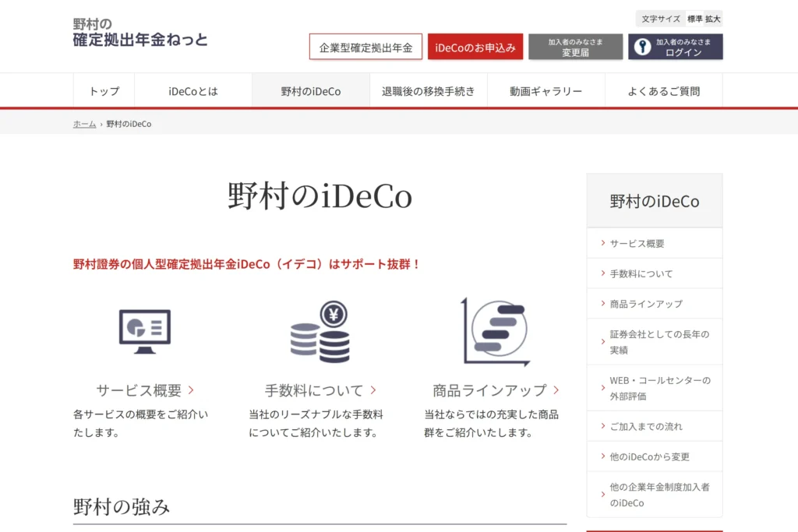Click the arrow next to サービス概要 heading
This screenshot has height=532, width=798.
pyautogui.click(x=191, y=390)
